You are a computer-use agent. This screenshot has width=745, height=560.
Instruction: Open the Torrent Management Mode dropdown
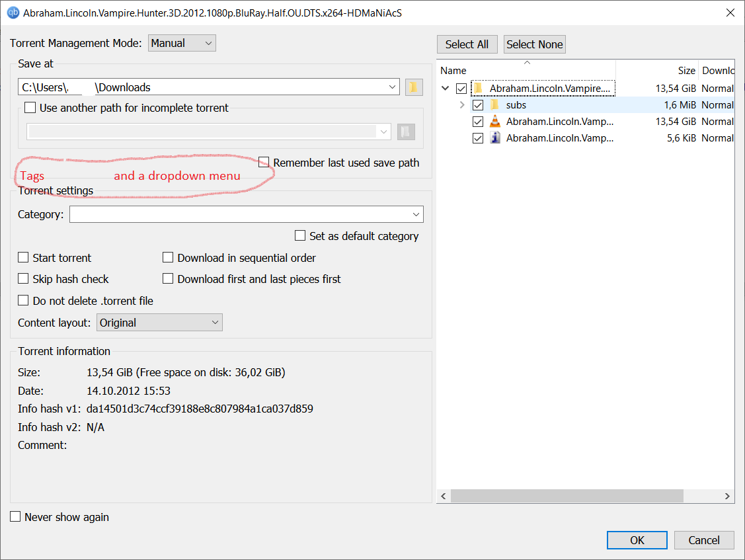pos(182,42)
